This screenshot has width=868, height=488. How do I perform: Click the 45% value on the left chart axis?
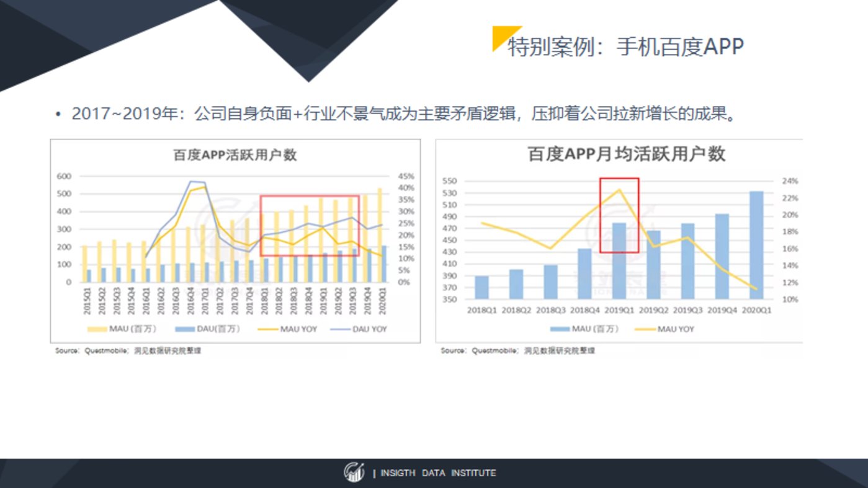[x=406, y=176]
